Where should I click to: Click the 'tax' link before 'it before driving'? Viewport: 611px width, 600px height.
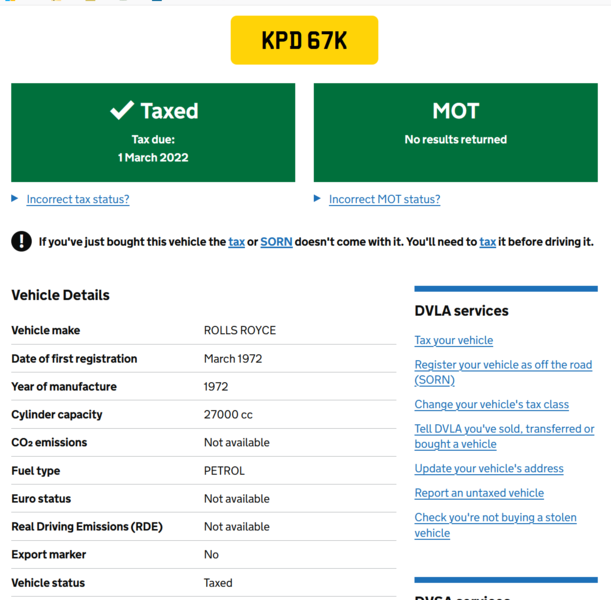click(487, 242)
